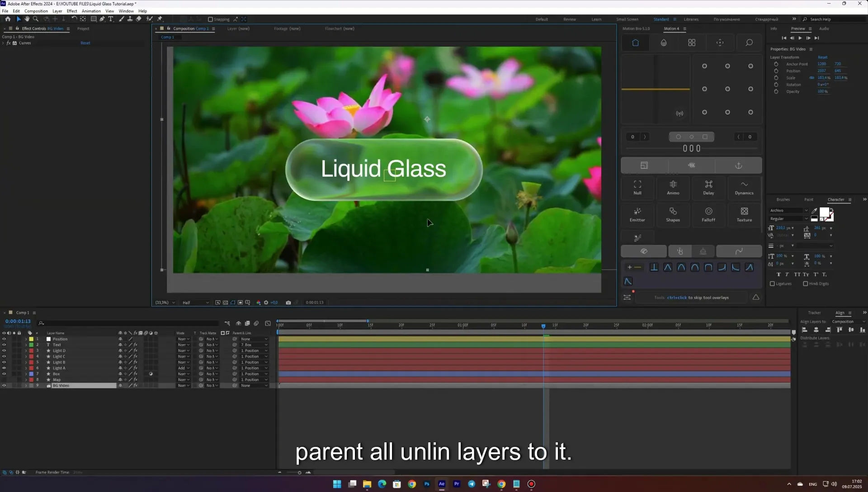Open Motion 4 Dynamics tool
This screenshot has width=868, height=492.
pos(744,187)
